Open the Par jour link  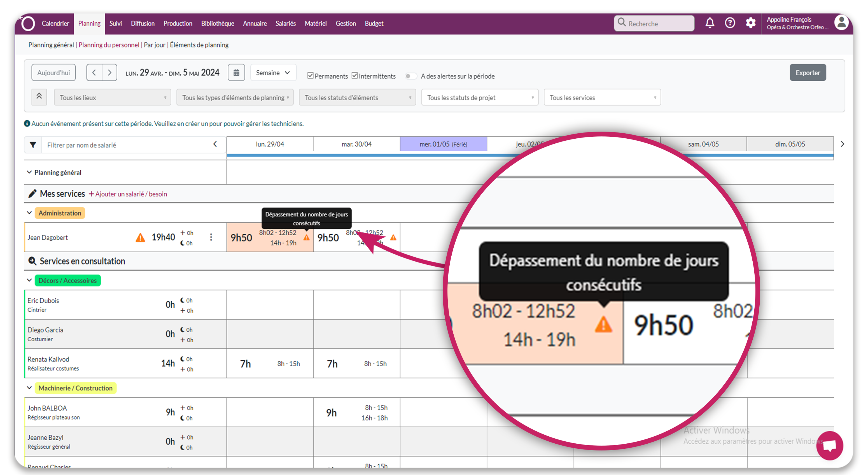(x=155, y=45)
